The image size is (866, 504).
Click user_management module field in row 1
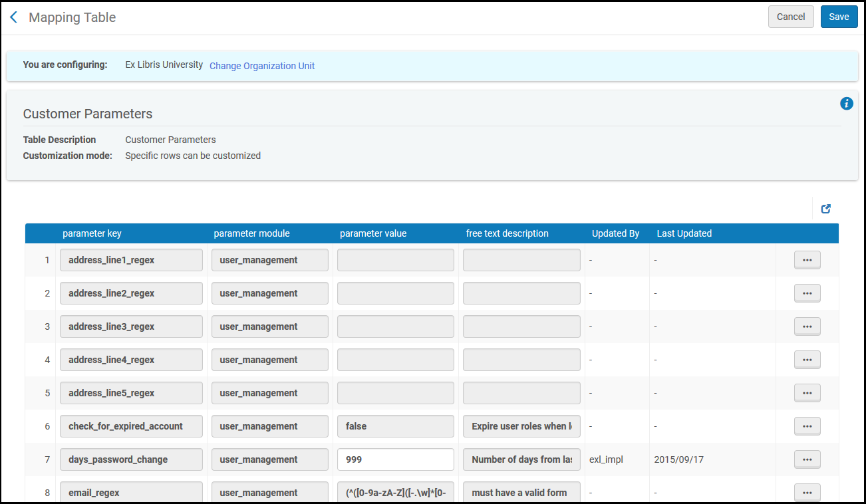coord(270,260)
